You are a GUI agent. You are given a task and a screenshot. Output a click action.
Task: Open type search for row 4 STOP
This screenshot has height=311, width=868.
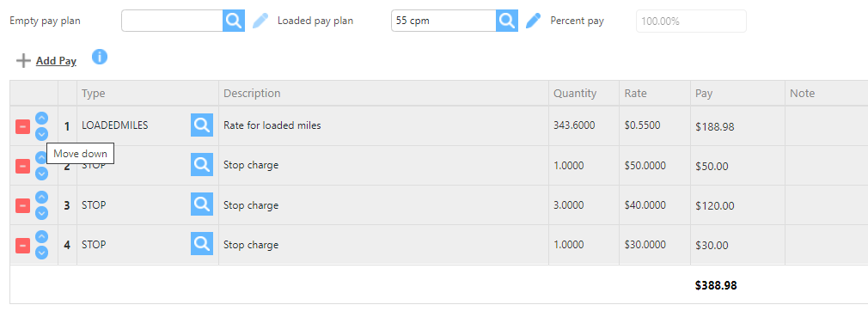tap(202, 243)
